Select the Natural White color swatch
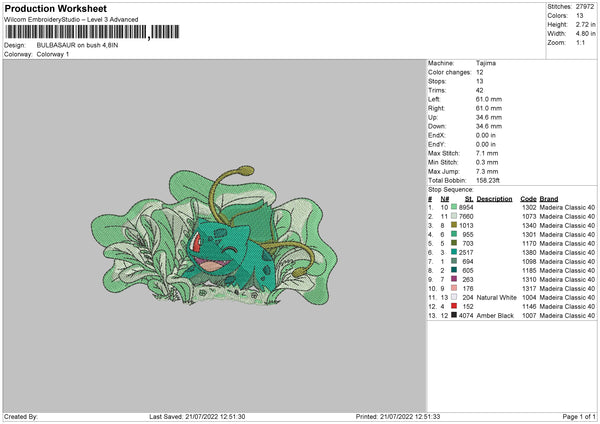The image size is (600, 424). point(455,298)
